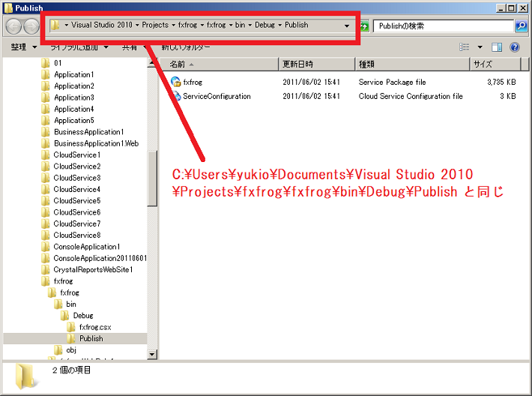This screenshot has width=532, height=396.
Task: Click the Forward navigation arrow button
Action: tap(31, 25)
